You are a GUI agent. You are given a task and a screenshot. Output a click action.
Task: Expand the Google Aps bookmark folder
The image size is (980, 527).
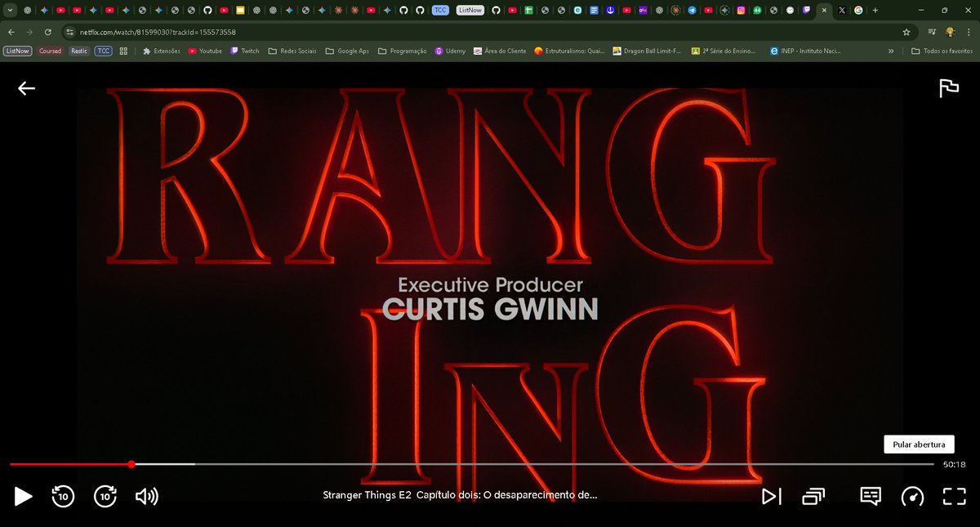coord(347,51)
